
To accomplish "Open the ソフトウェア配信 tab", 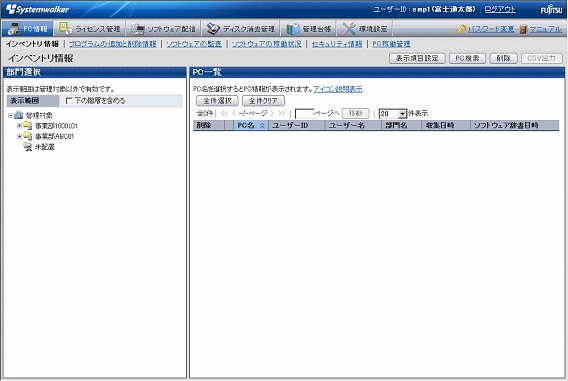I will (163, 28).
